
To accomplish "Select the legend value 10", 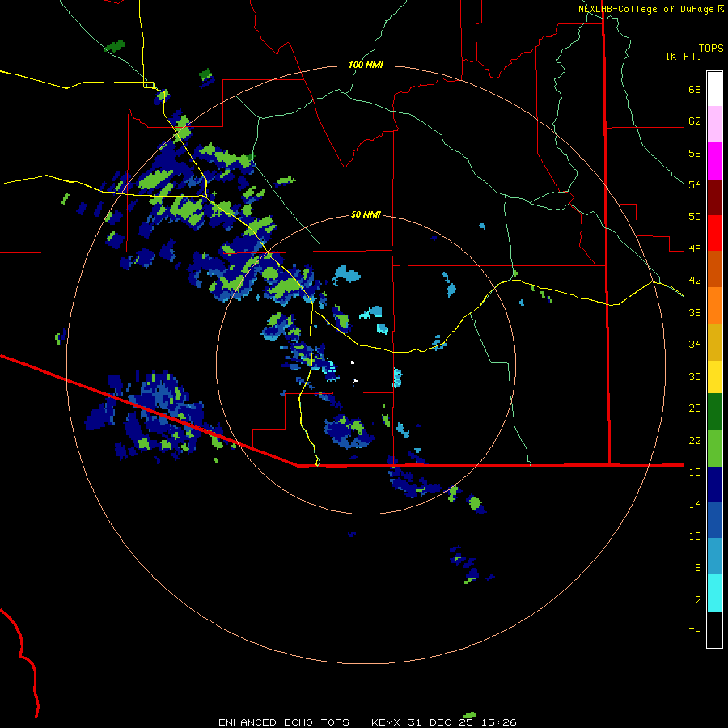I will click(695, 535).
